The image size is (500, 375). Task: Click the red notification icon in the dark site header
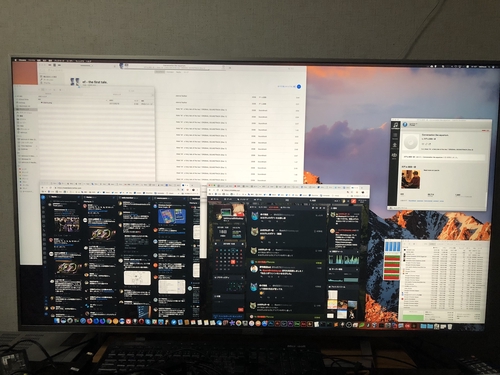point(354,201)
